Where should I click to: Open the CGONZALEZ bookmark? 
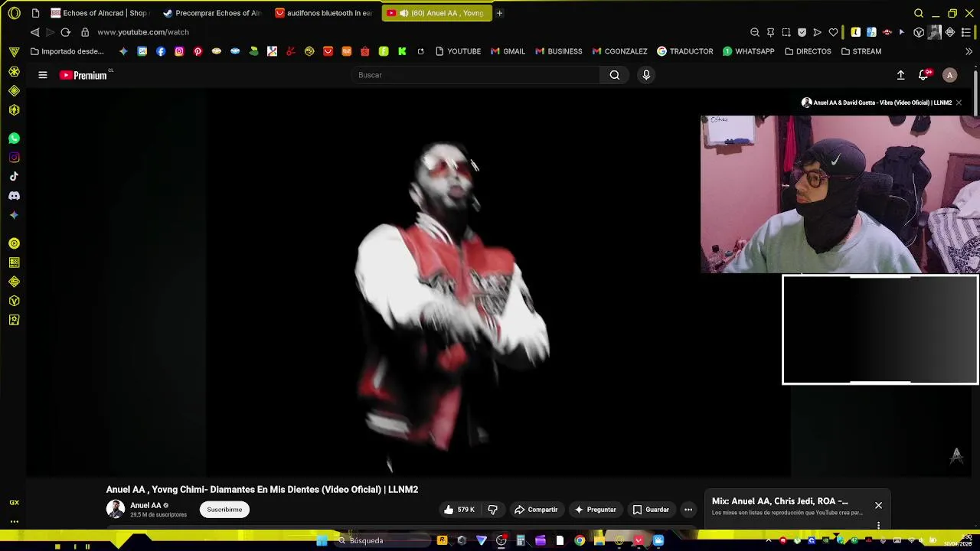coord(619,51)
